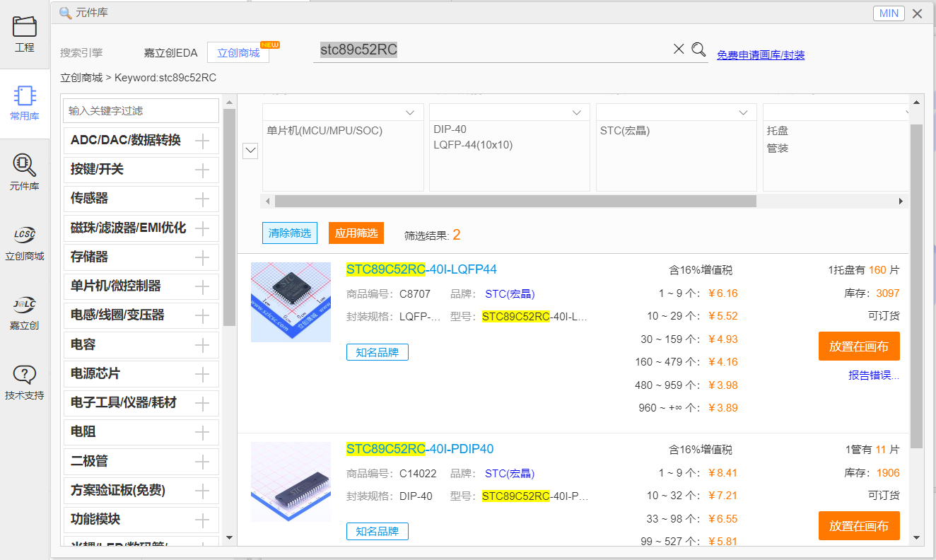Open 免费申请画库/封装 link
Image resolution: width=936 pixels, height=560 pixels.
pos(761,54)
